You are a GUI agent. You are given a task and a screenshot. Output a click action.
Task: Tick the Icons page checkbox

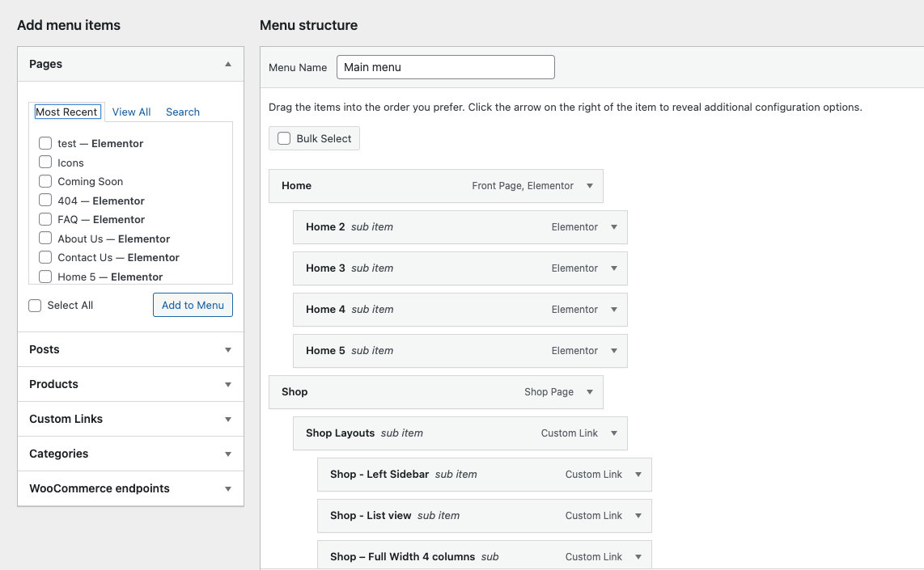[45, 163]
